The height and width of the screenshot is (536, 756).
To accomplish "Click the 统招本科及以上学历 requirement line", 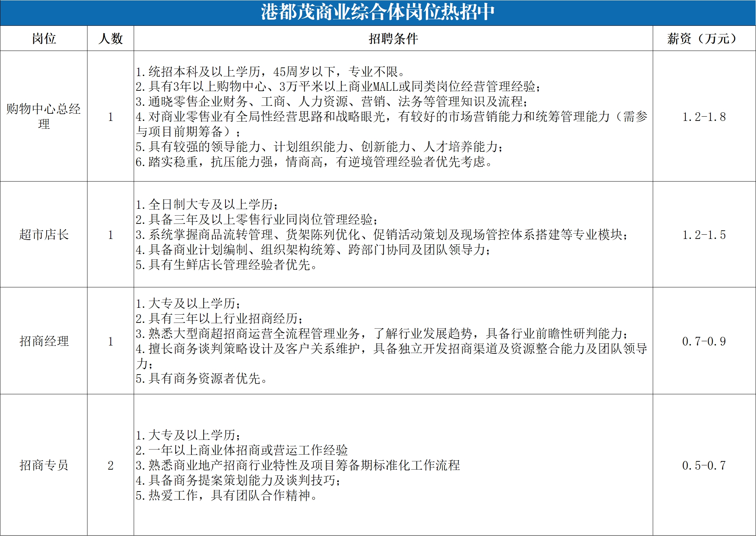I will click(x=271, y=72).
